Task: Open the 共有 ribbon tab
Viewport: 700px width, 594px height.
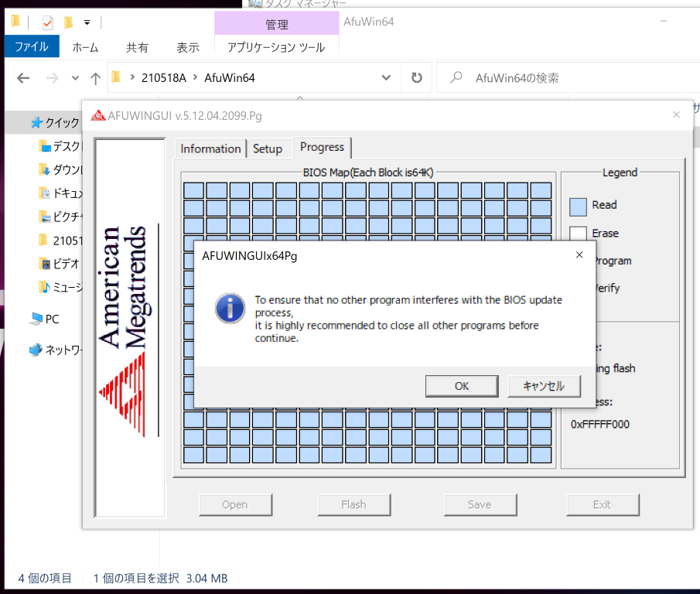Action: click(137, 47)
